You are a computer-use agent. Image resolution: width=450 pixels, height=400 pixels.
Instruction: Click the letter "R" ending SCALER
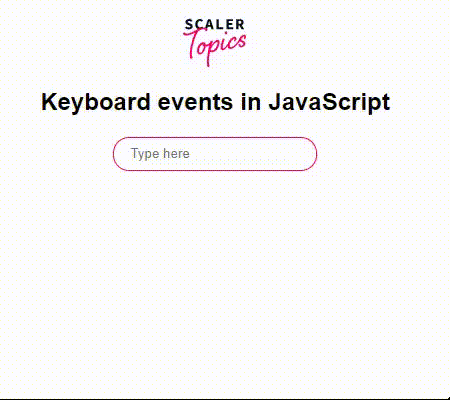(240, 25)
